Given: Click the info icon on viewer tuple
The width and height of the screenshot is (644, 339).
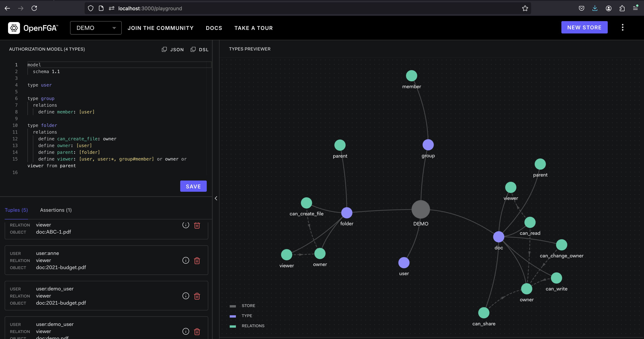Looking at the screenshot, I should (x=185, y=225).
